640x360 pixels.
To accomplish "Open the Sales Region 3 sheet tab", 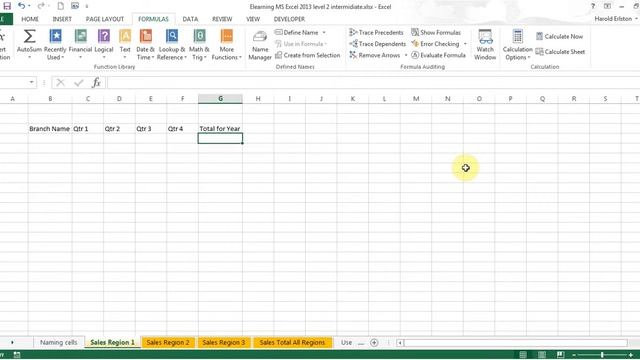I will (224, 342).
